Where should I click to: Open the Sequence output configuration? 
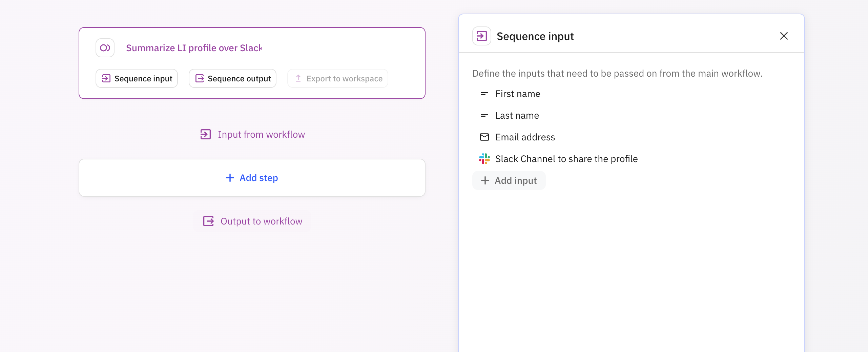232,78
